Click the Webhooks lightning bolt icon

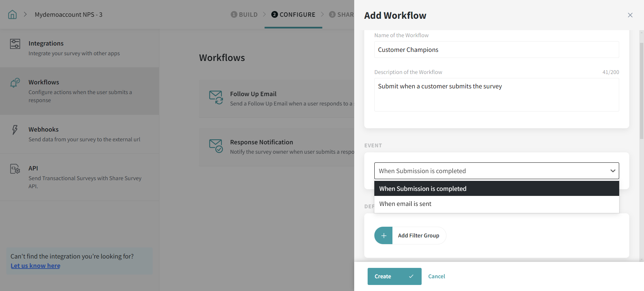pos(15,130)
